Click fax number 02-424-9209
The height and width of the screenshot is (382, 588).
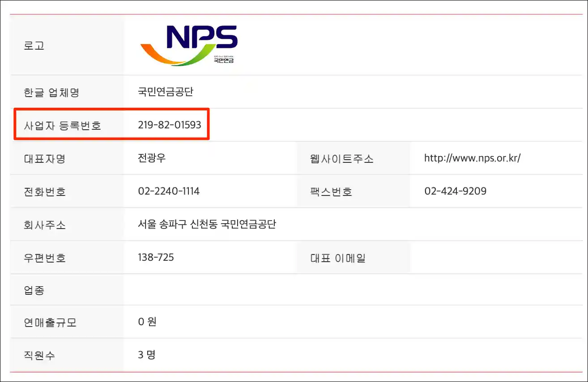click(455, 191)
